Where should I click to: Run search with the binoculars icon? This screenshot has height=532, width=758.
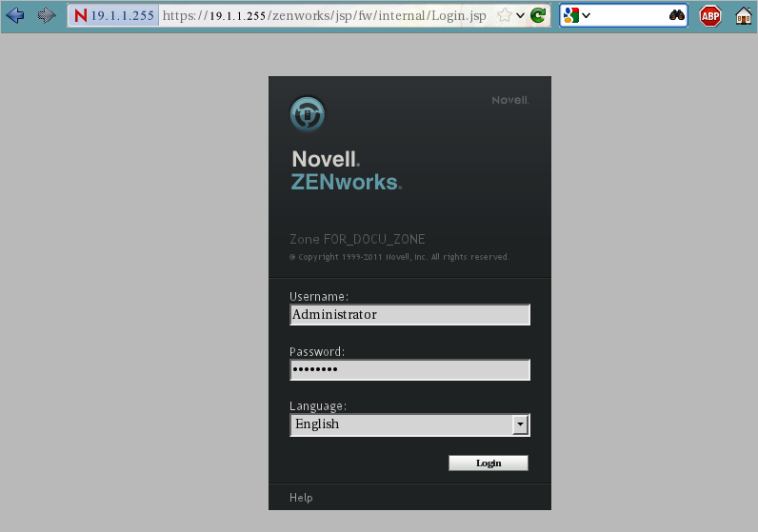tap(677, 15)
